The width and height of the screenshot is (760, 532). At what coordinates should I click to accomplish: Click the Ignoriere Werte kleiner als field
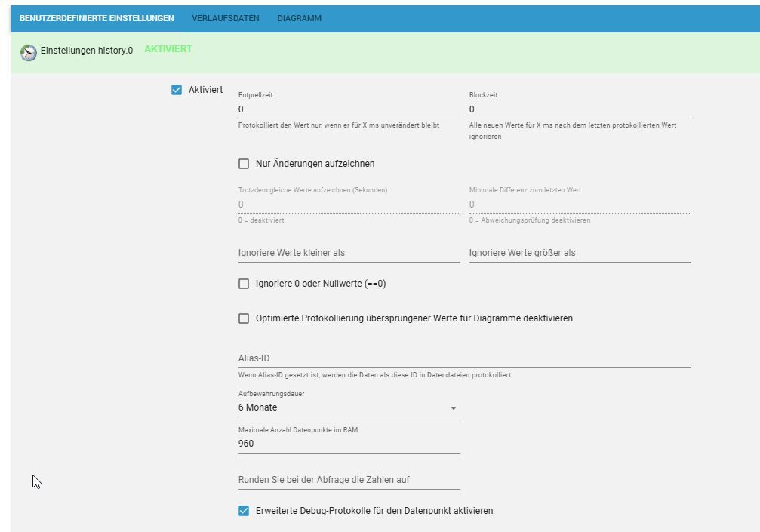[x=349, y=253]
